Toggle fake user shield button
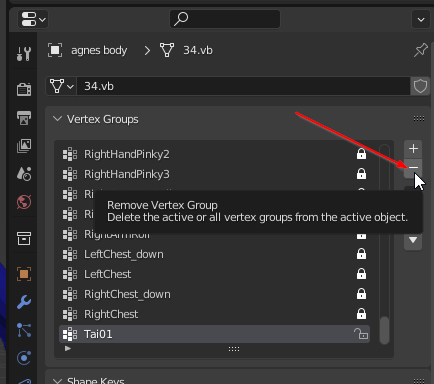Screen dimensions: 434x384 420,86
